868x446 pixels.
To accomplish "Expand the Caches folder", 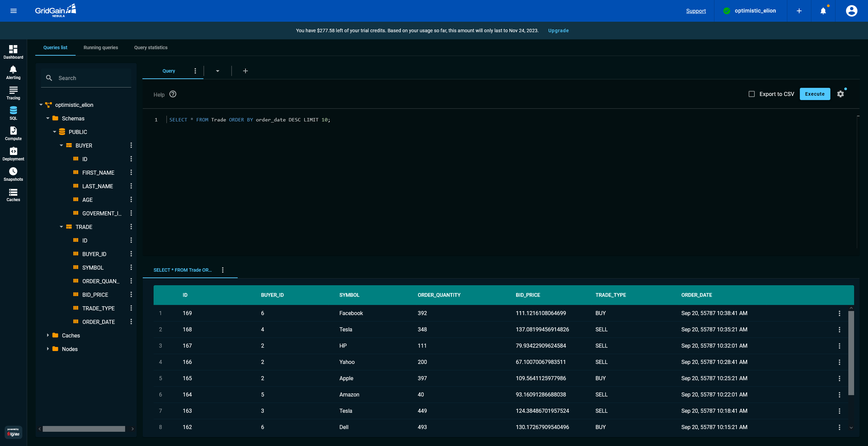I will [48, 335].
